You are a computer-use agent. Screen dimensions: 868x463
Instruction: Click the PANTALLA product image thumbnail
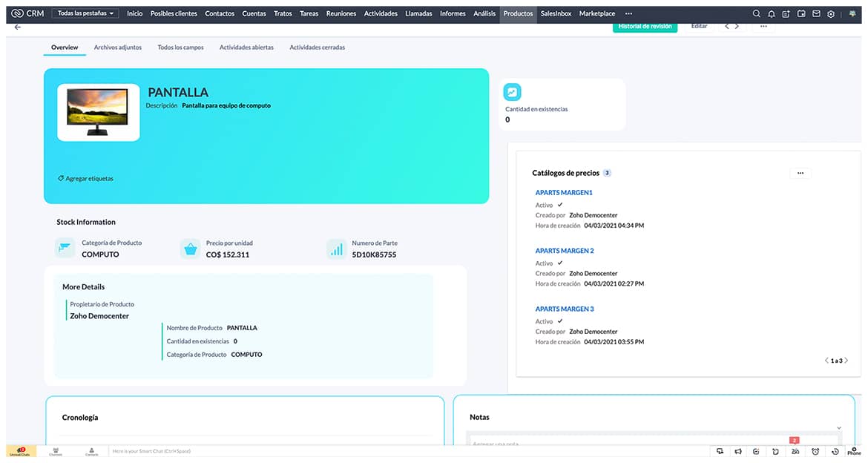pyautogui.click(x=98, y=112)
